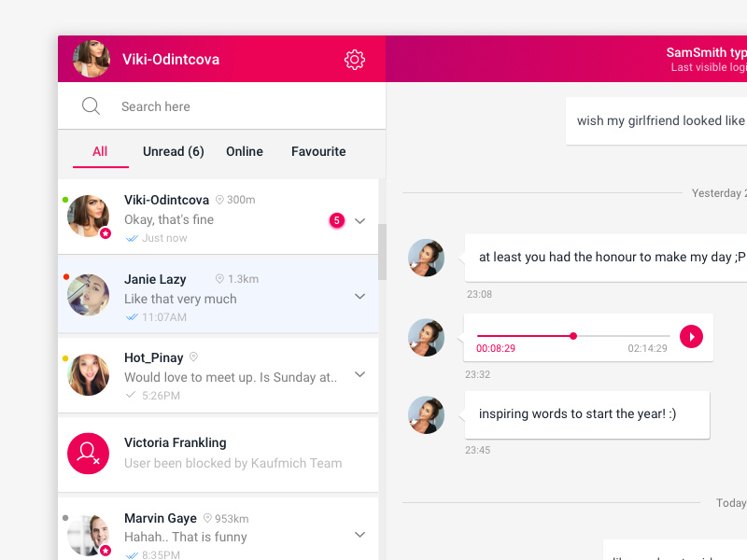Click location pin next to 953km
The image size is (747, 560).
click(207, 518)
